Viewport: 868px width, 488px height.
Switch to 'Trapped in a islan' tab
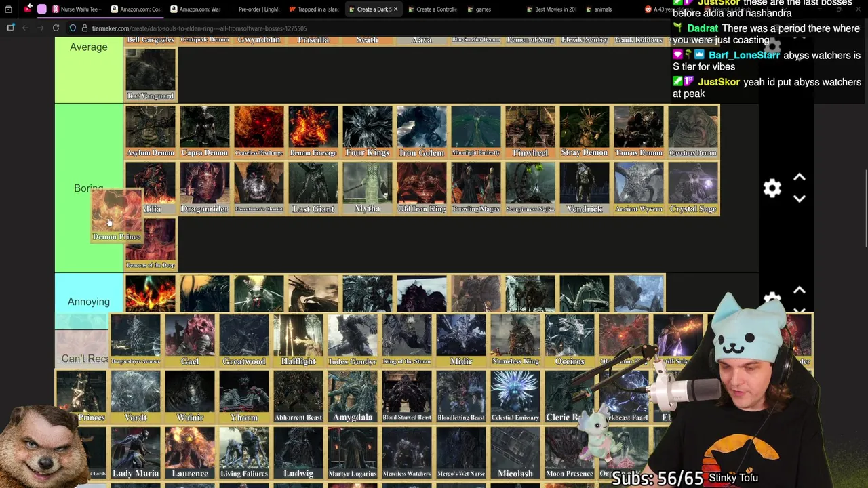[x=313, y=9]
